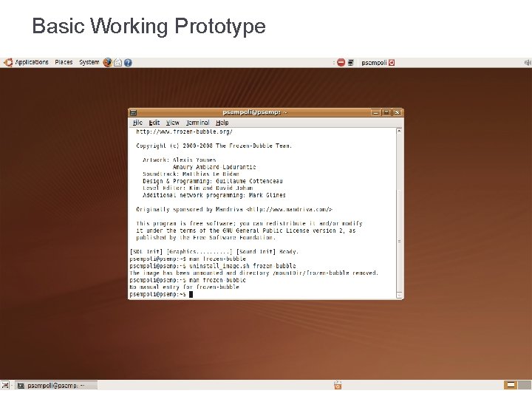Image resolution: width=532 pixels, height=399 pixels.
Task: Open the Terminal menu in terminal
Action: click(x=198, y=123)
